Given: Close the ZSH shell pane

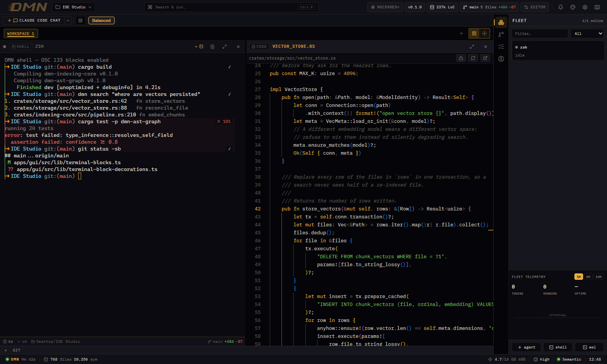Looking at the screenshot, I should tap(238, 47).
